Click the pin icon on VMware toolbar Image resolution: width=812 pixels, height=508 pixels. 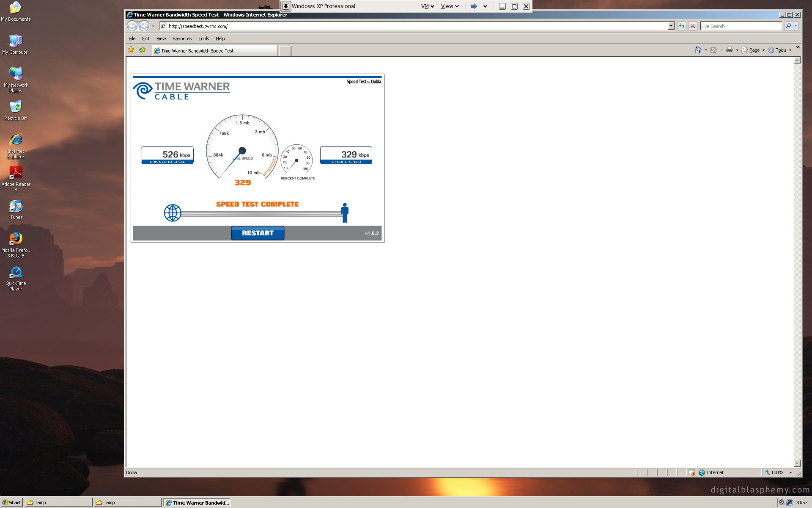click(x=286, y=6)
